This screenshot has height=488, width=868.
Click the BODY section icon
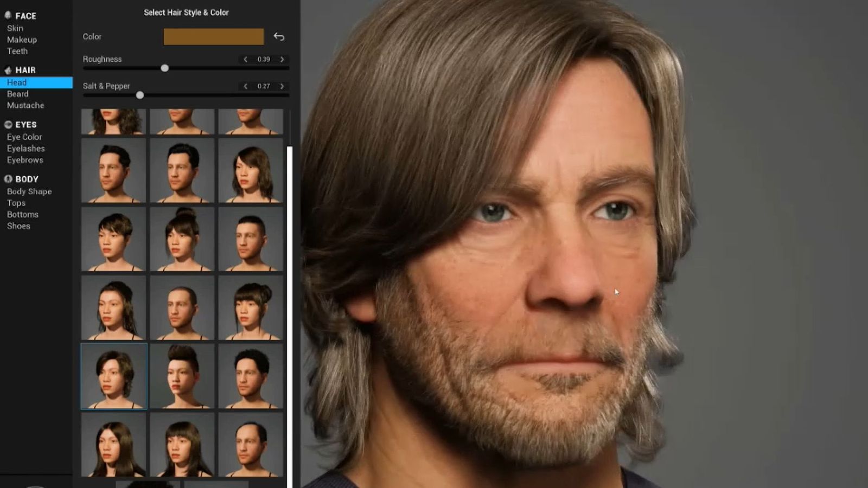tap(8, 179)
